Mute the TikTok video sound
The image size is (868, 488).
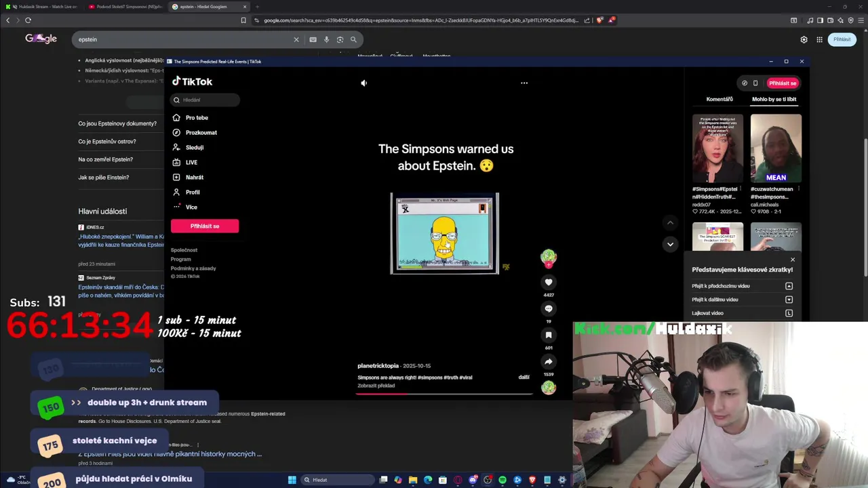(x=363, y=83)
